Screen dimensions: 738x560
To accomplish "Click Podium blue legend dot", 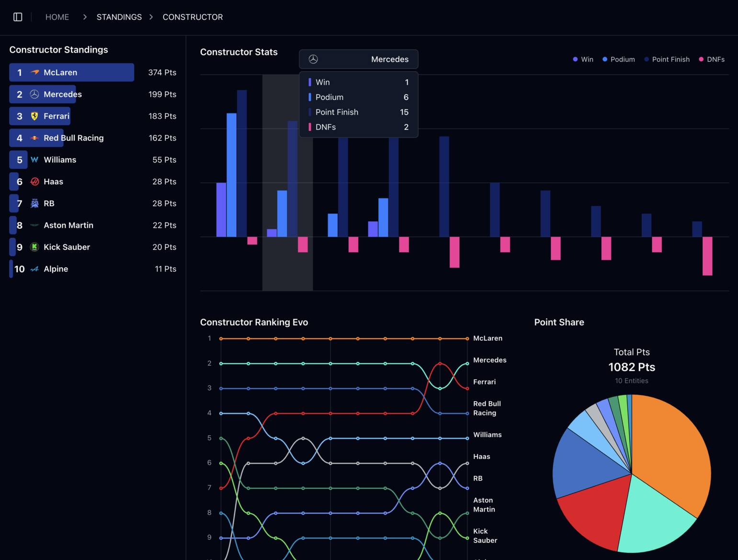I will [x=605, y=59].
